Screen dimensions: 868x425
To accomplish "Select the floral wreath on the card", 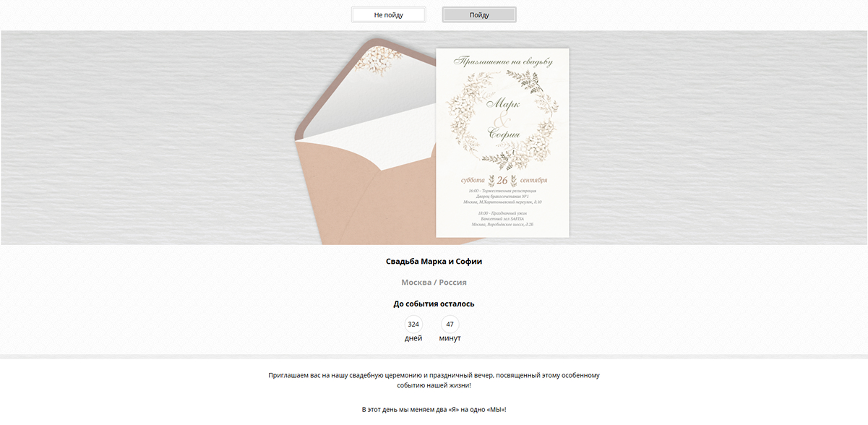I will pyautogui.click(x=502, y=116).
